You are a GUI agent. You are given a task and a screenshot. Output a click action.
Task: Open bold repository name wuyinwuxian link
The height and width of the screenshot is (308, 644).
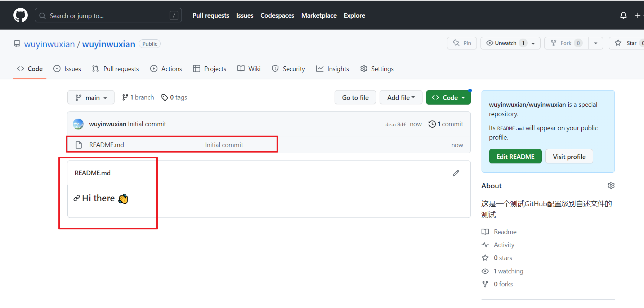click(108, 44)
